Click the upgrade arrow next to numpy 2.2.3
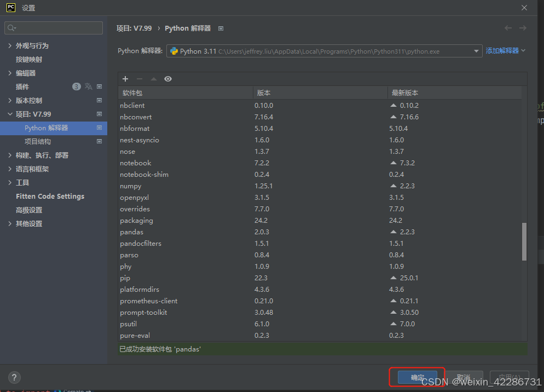Image resolution: width=544 pixels, height=392 pixels. [x=393, y=186]
